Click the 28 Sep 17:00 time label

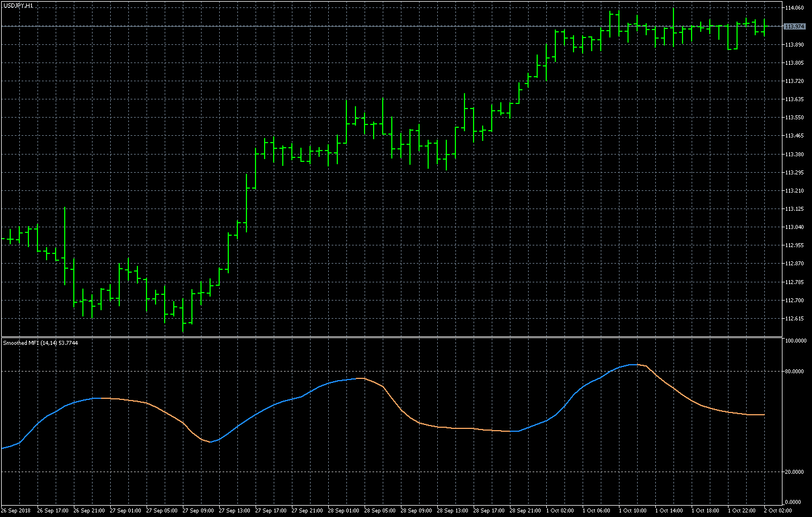489,511
